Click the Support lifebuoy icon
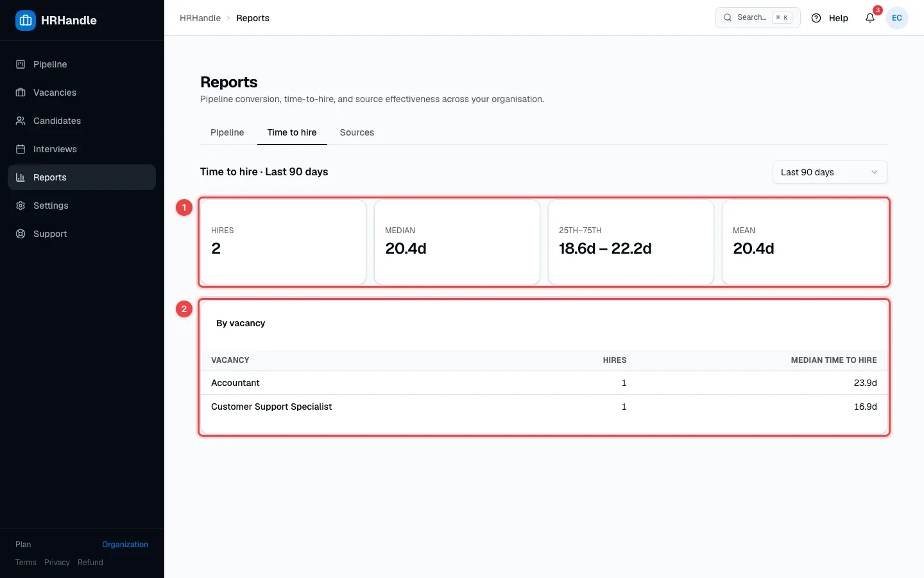The height and width of the screenshot is (578, 924). pos(21,234)
